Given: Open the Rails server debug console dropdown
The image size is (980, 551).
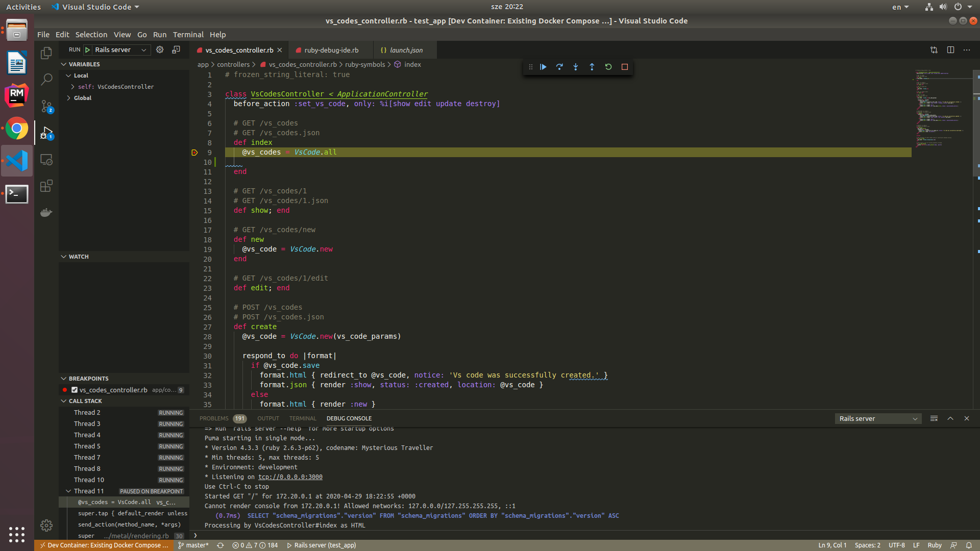Looking at the screenshot, I should tap(878, 418).
